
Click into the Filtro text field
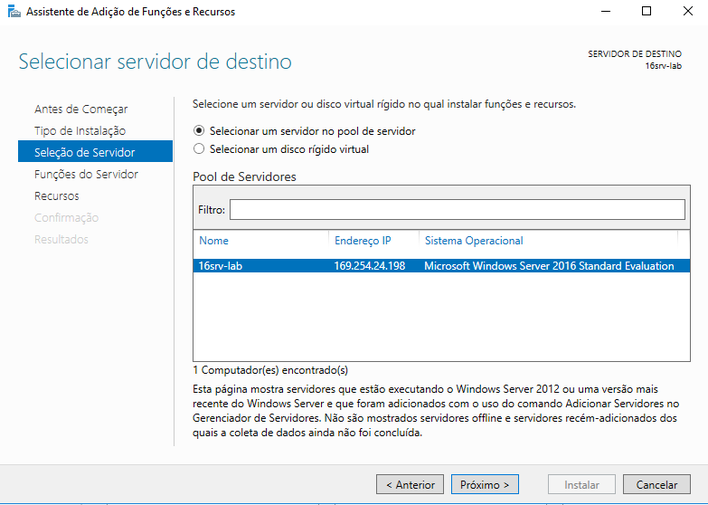pos(457,210)
